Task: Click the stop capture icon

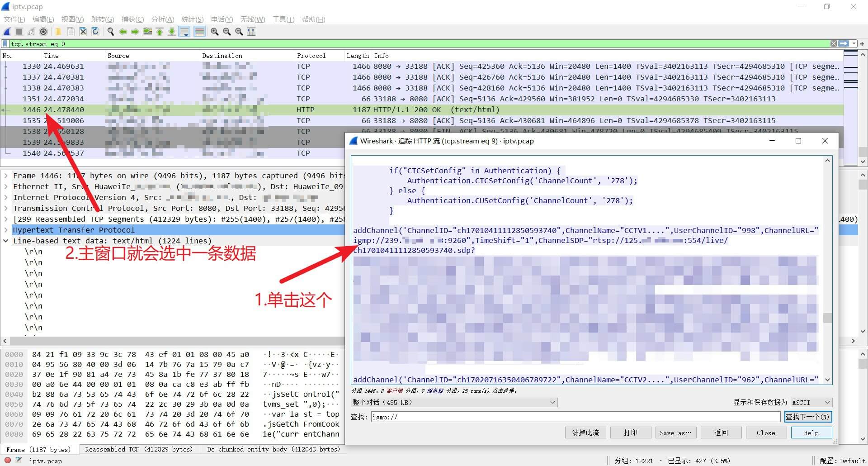Action: point(19,32)
